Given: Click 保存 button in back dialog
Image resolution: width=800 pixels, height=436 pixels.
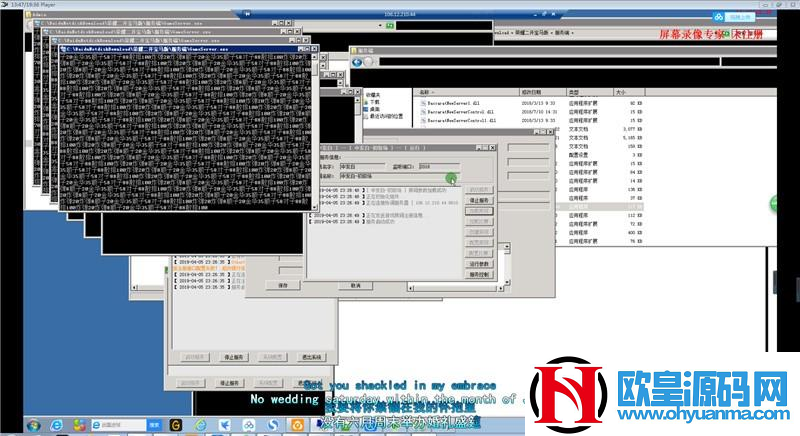Looking at the screenshot, I should click(283, 286).
